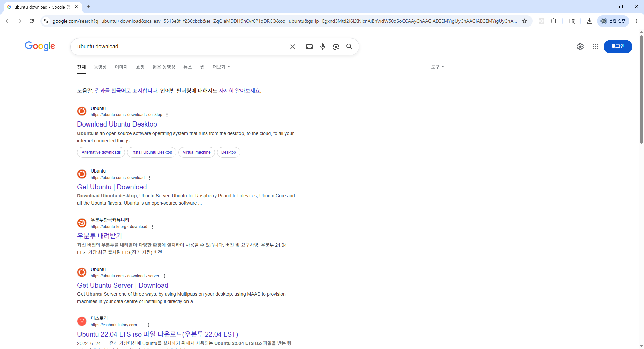Switch to the 쇼핑 tab

140,67
